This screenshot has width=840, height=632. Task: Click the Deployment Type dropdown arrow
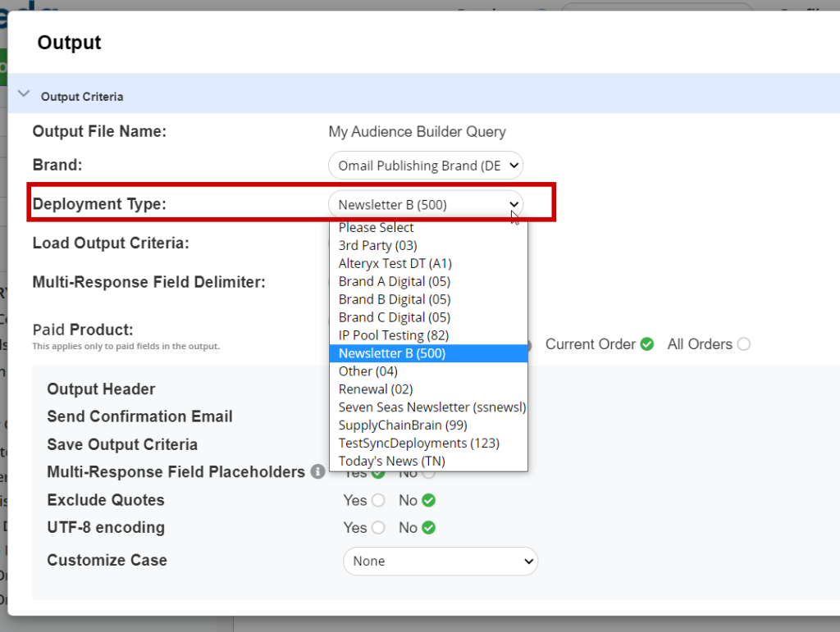514,204
